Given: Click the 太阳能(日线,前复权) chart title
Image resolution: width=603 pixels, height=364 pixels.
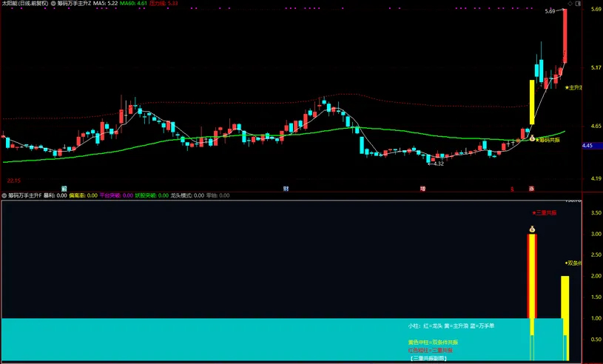Looking at the screenshot, I should click(x=25, y=3).
